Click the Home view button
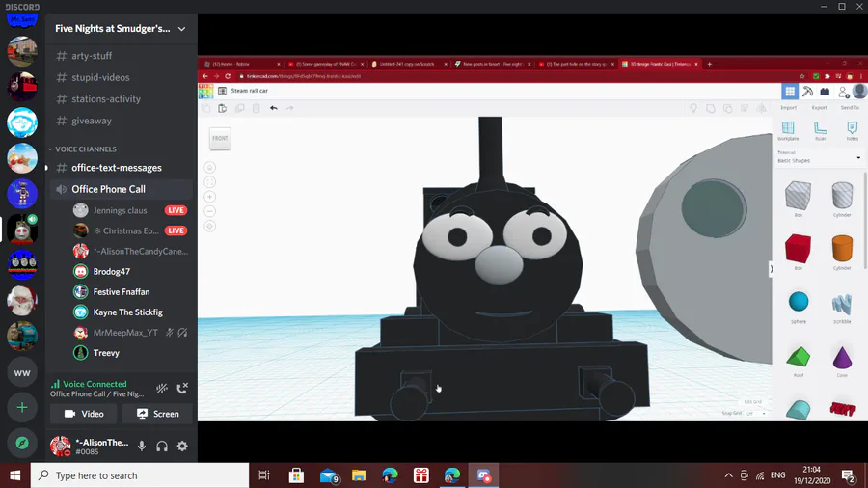This screenshot has width=868, height=488. (x=210, y=167)
